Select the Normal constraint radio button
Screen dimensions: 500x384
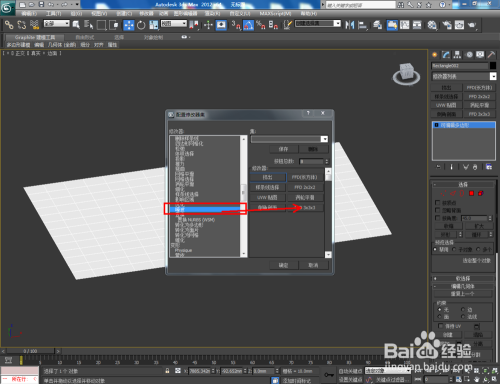coord(463,317)
